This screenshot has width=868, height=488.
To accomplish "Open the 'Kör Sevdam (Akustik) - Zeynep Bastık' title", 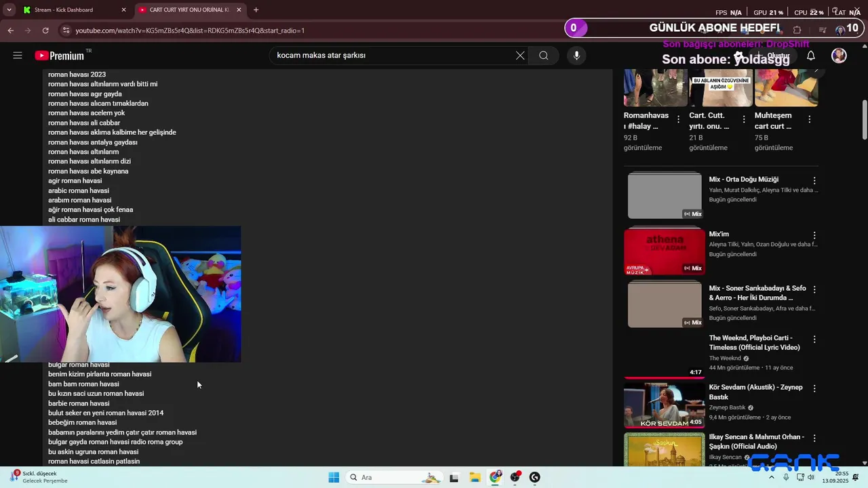I will [x=755, y=392].
